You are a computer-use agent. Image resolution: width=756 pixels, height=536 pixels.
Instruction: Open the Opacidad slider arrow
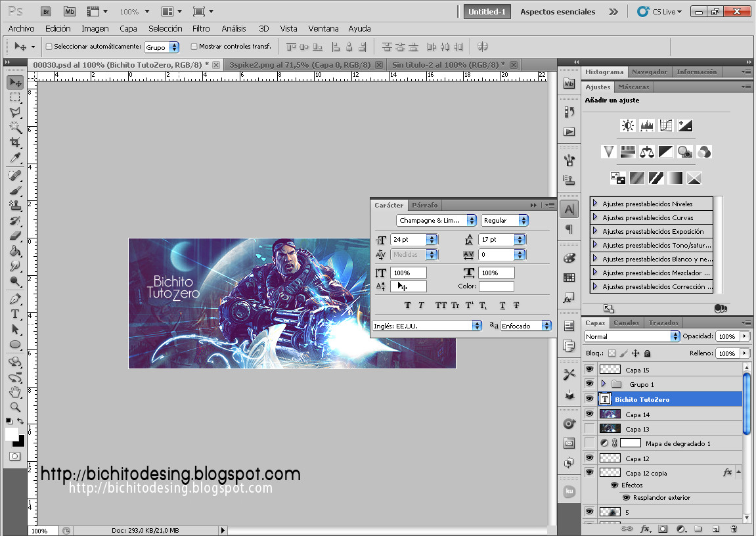coord(745,336)
